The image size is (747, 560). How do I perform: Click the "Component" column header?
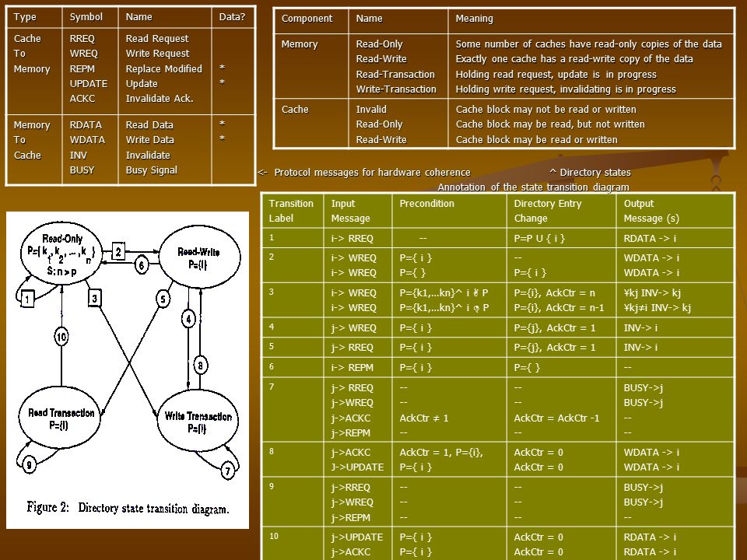tap(307, 19)
